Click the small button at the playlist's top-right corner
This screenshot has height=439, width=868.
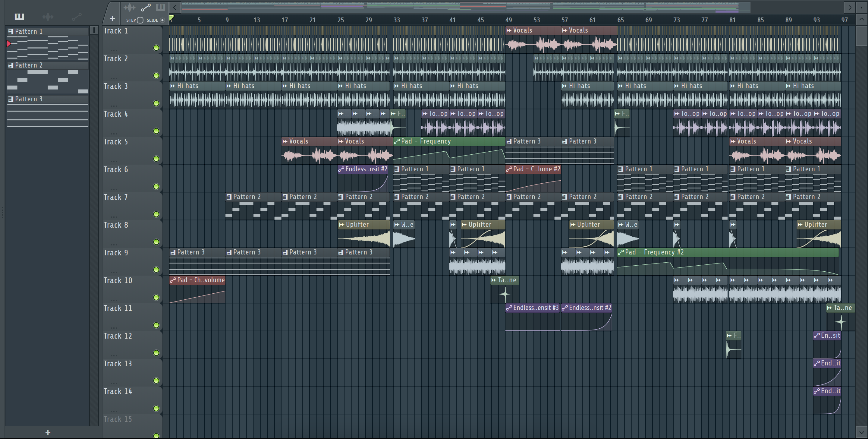(x=861, y=8)
